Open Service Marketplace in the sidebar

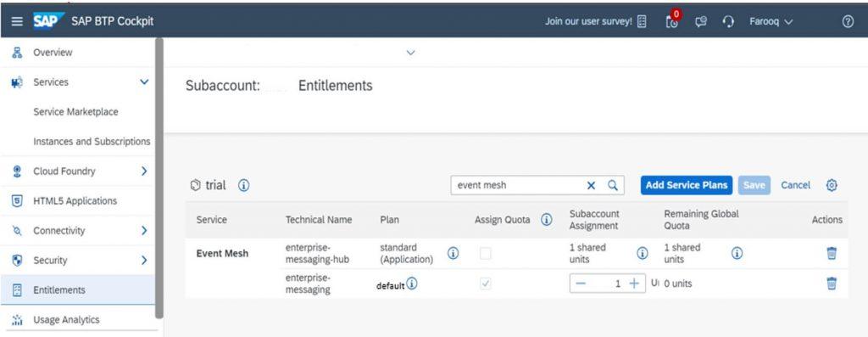[x=75, y=112]
